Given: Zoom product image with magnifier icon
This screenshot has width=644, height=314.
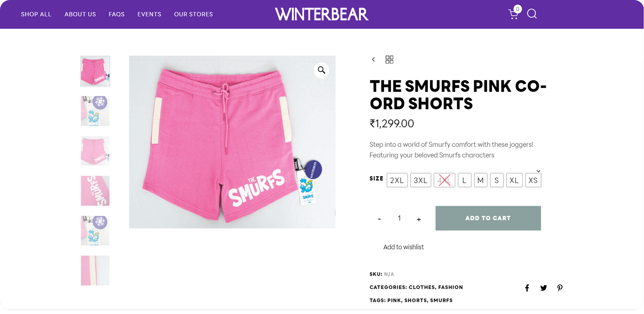Looking at the screenshot, I should (x=321, y=70).
